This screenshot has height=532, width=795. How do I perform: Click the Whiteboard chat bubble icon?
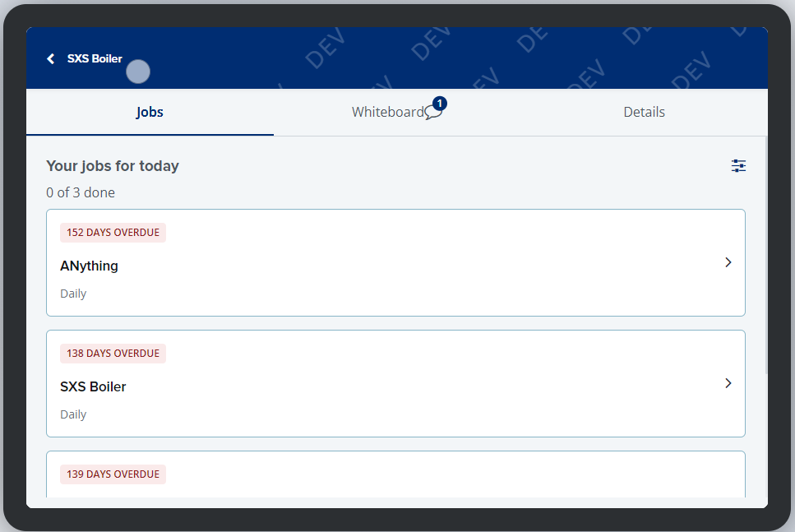point(433,113)
